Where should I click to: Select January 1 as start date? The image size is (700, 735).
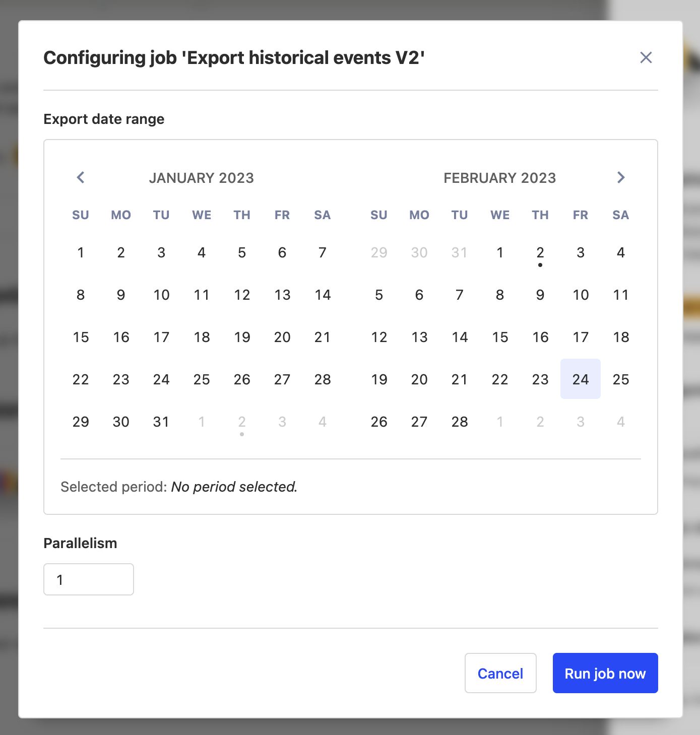(x=81, y=252)
